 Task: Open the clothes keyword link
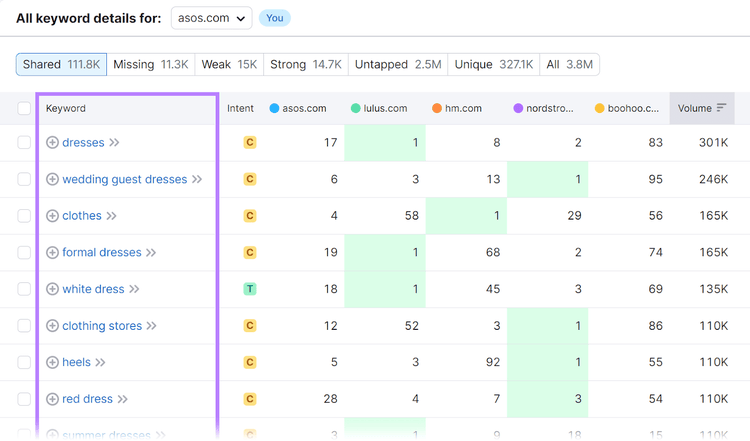coord(82,216)
